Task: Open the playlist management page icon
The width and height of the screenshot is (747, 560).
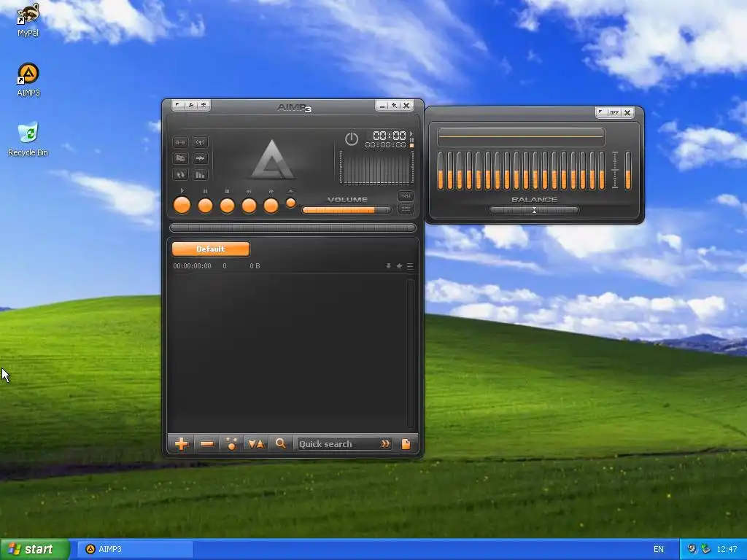Action: point(406,444)
